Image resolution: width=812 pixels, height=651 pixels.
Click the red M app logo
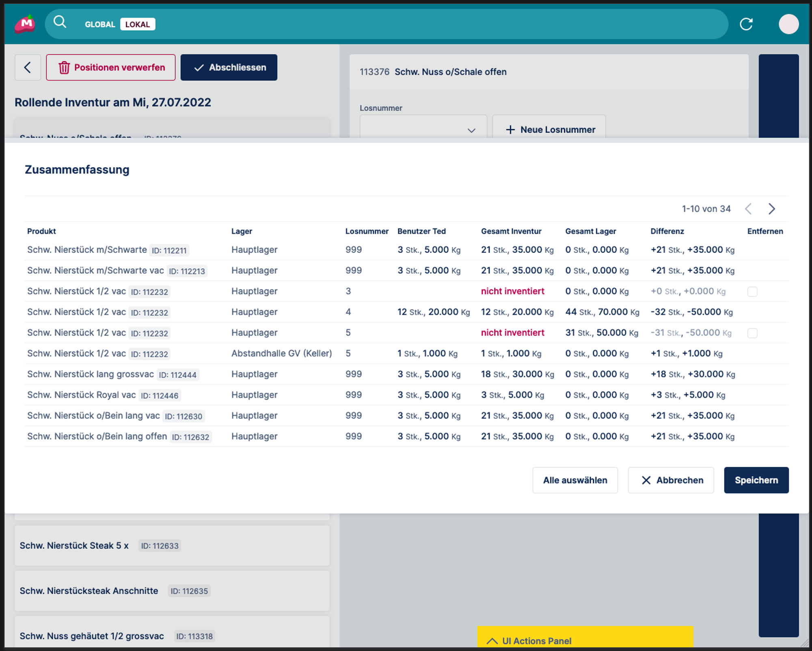tap(25, 24)
